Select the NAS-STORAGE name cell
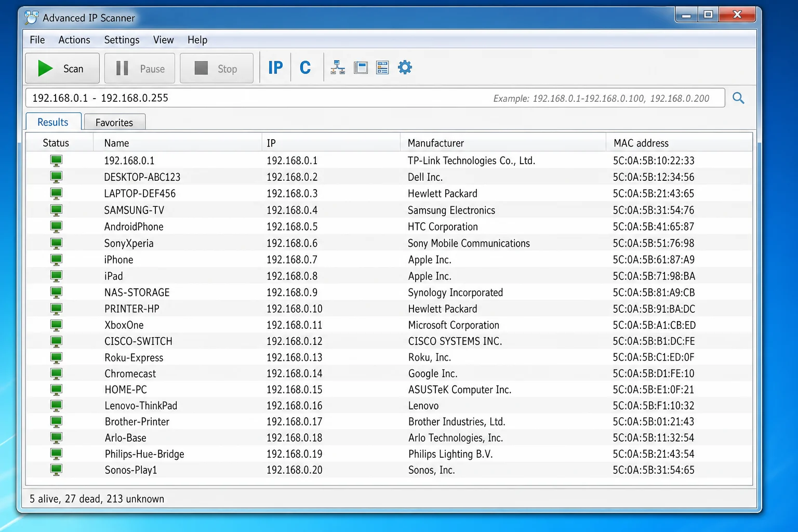The image size is (798, 532). point(137,292)
